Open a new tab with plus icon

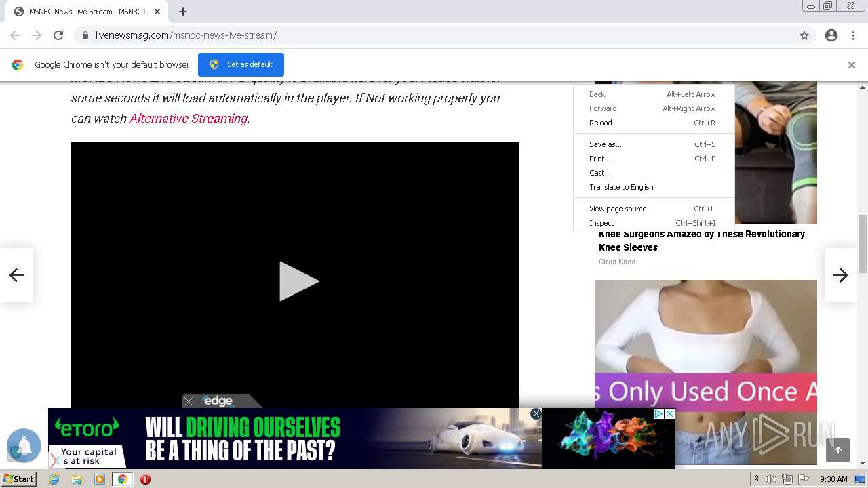[183, 12]
